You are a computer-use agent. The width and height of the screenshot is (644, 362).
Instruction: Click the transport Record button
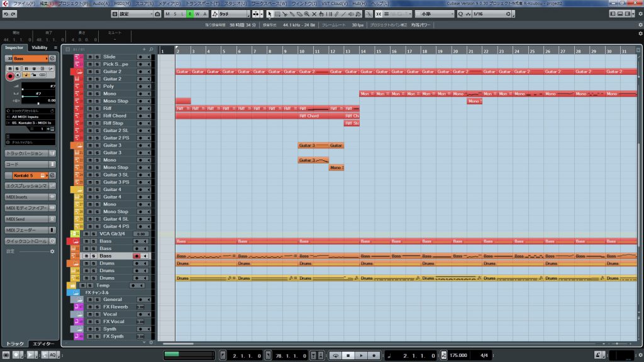click(373, 356)
